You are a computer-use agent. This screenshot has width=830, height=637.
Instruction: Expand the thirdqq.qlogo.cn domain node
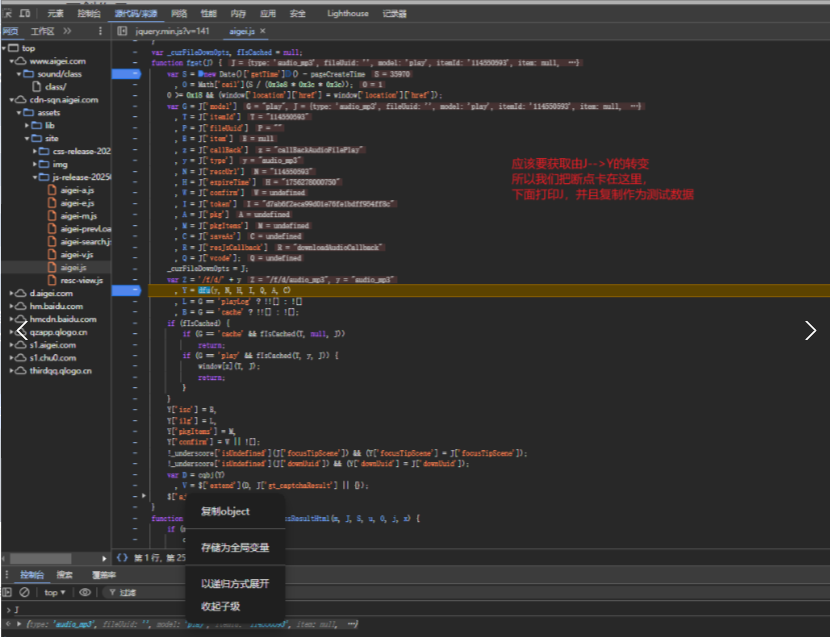(11, 371)
